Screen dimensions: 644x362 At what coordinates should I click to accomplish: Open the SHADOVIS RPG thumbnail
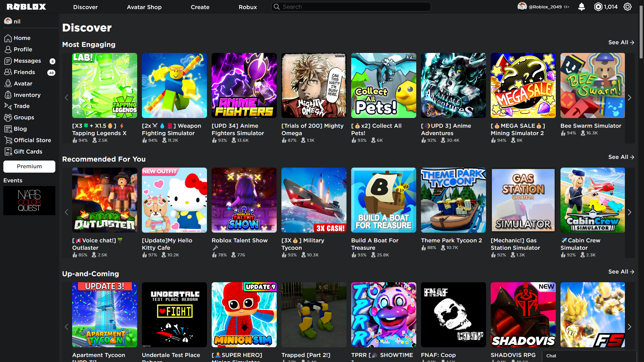tap(523, 315)
